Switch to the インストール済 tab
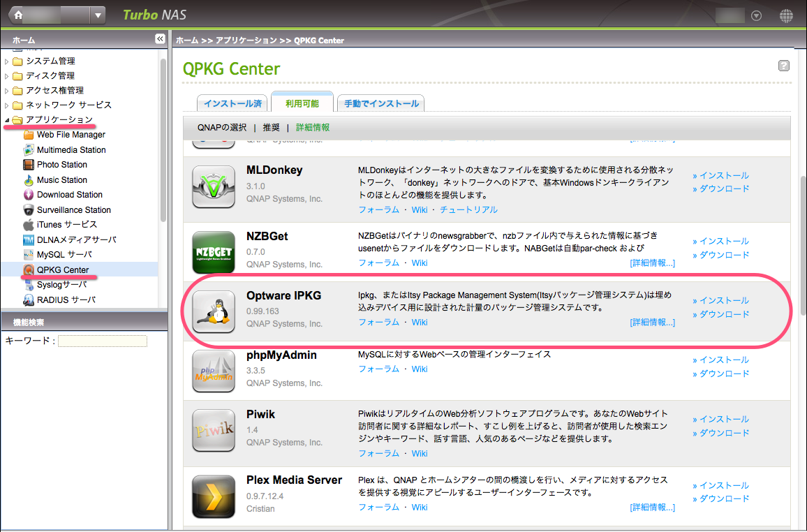The height and width of the screenshot is (532, 807). (232, 103)
